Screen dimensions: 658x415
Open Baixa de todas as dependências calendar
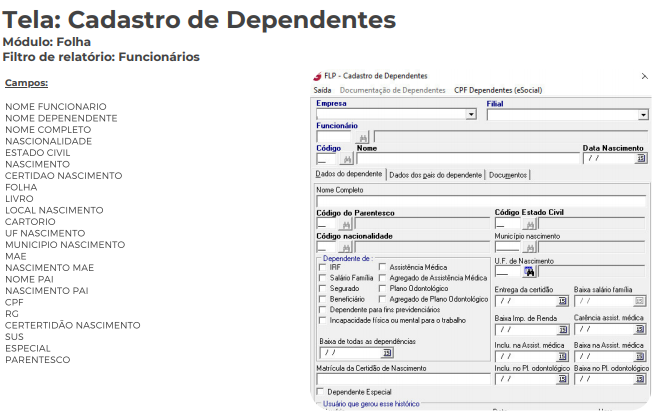[x=386, y=353]
